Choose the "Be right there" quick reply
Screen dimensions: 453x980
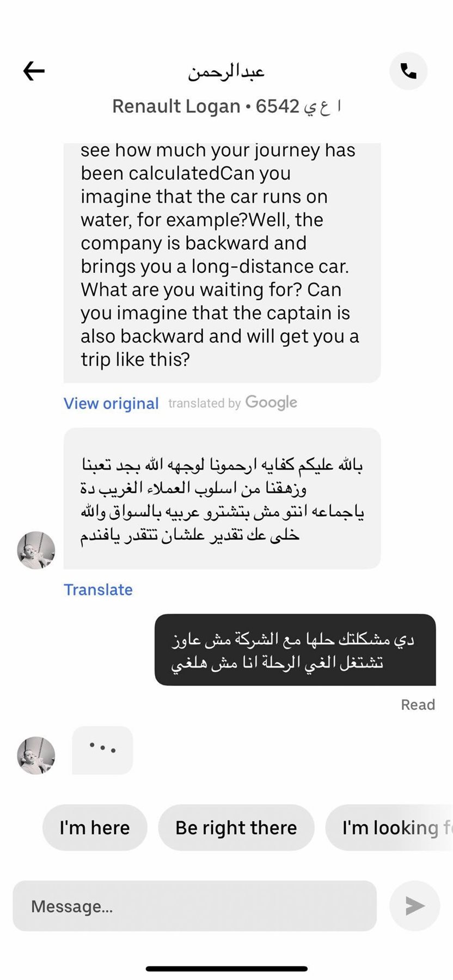pyautogui.click(x=236, y=828)
